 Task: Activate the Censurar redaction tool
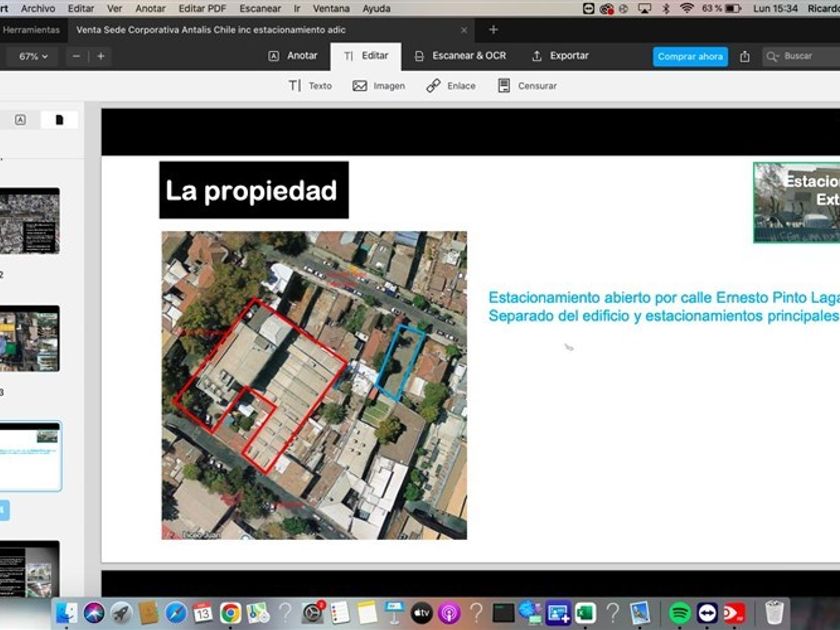point(527,86)
